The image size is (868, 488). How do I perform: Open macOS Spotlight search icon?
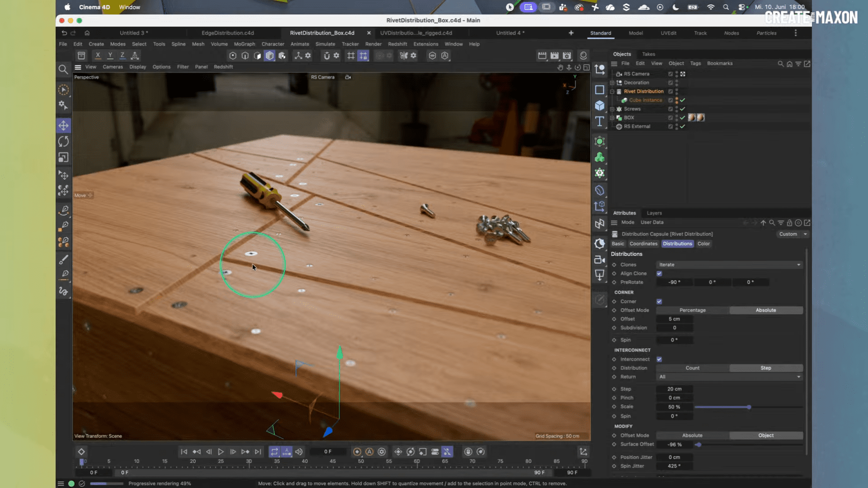point(726,7)
